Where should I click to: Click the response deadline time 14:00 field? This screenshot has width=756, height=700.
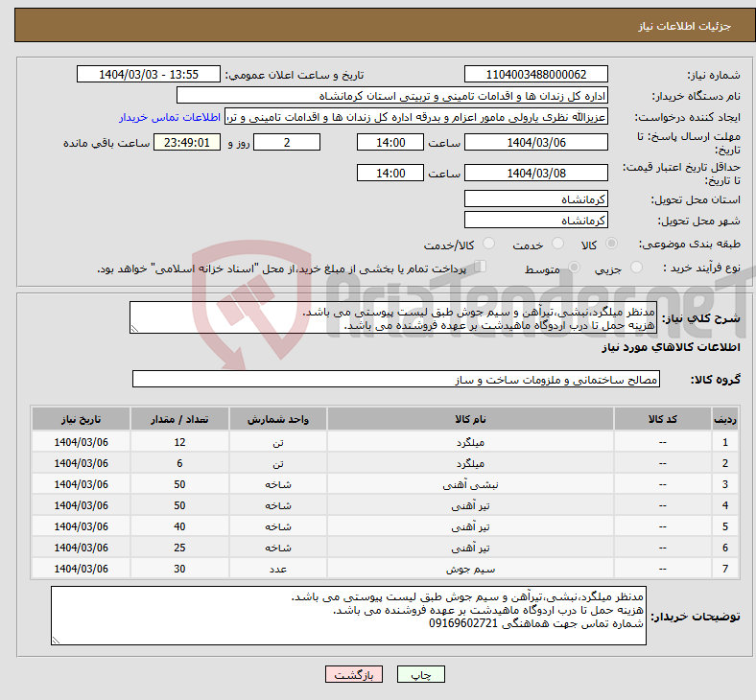click(x=390, y=142)
